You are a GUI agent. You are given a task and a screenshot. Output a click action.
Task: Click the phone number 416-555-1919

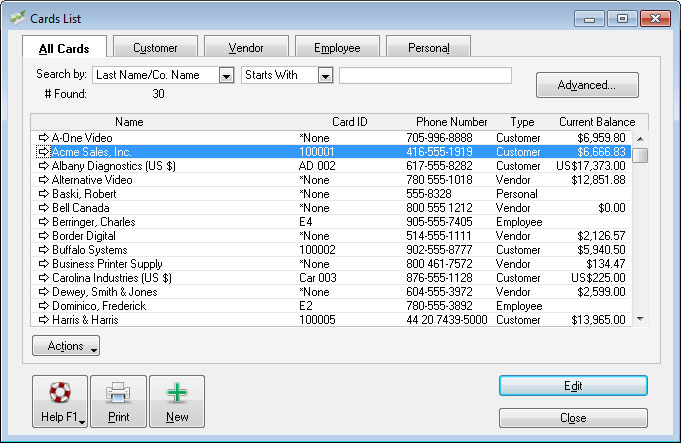439,152
